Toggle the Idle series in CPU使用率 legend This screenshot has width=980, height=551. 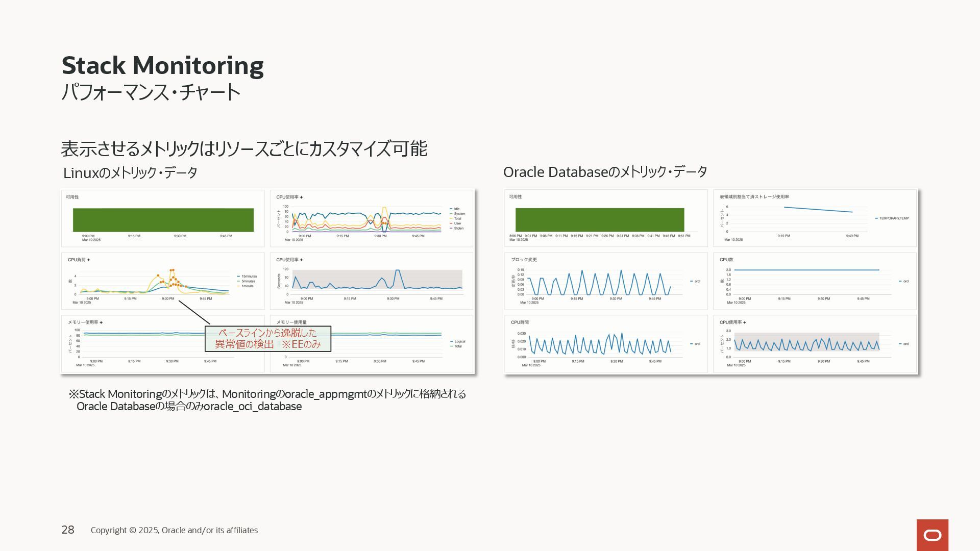[455, 209]
